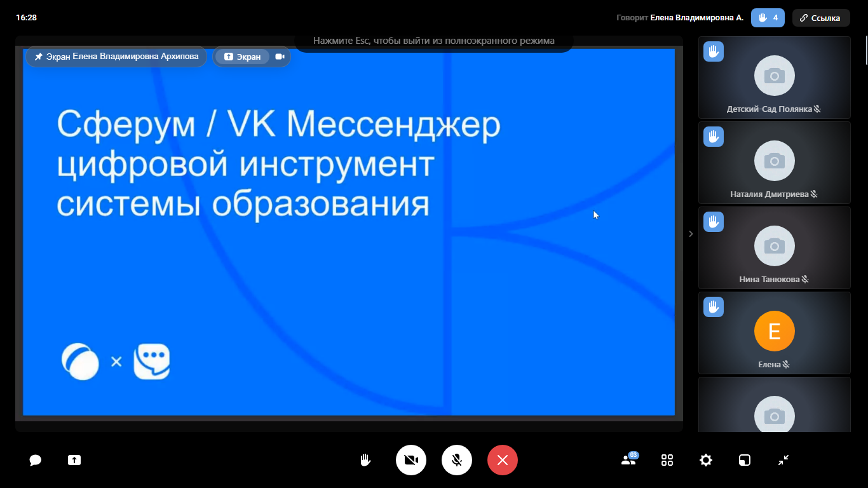Image resolution: width=868 pixels, height=488 pixels.
Task: Toggle the camera on or off
Action: point(411,460)
